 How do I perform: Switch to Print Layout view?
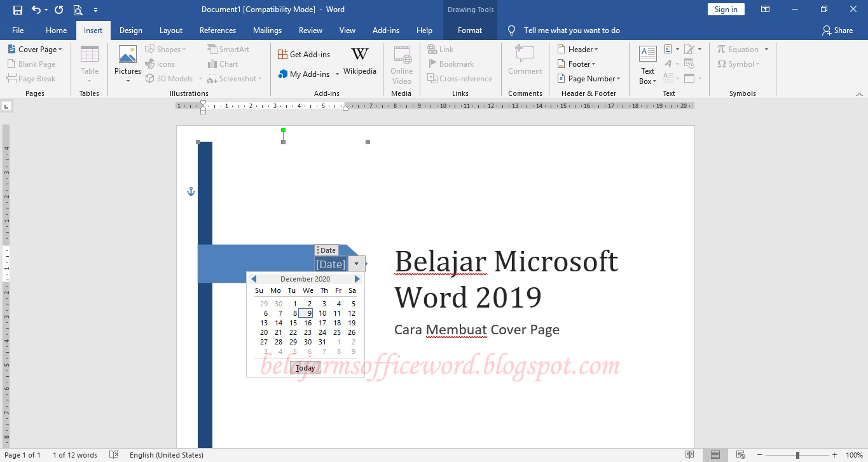[x=715, y=455]
